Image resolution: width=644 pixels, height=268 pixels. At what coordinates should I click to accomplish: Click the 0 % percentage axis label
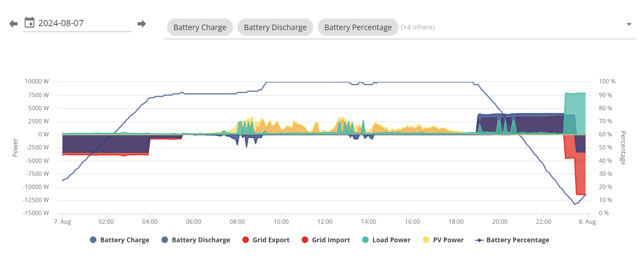click(x=604, y=213)
